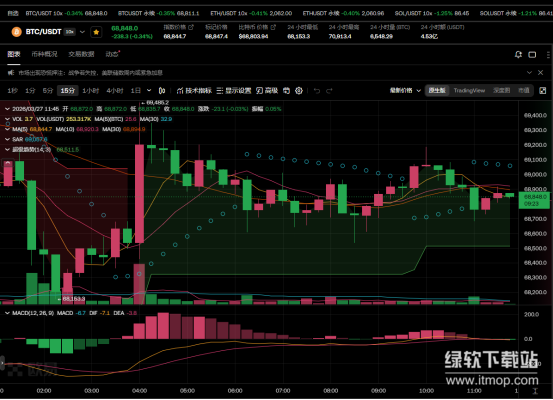Select the 15分 timeframe
This screenshot has width=553, height=400.
pyautogui.click(x=68, y=91)
